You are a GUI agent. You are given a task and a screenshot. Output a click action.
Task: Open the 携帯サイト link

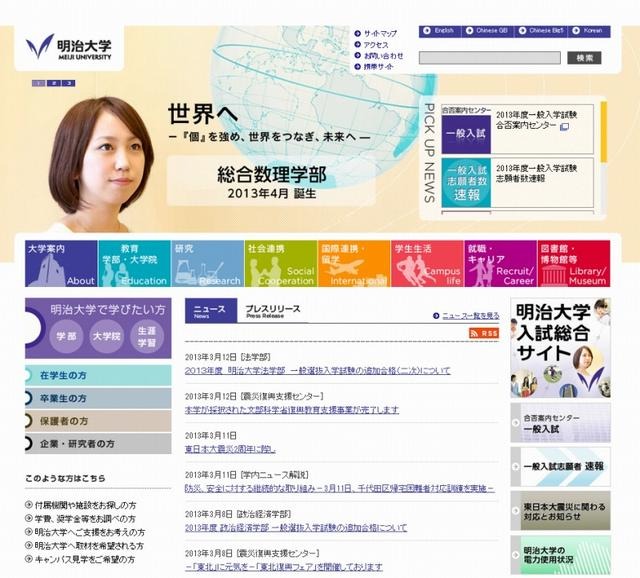(x=378, y=67)
